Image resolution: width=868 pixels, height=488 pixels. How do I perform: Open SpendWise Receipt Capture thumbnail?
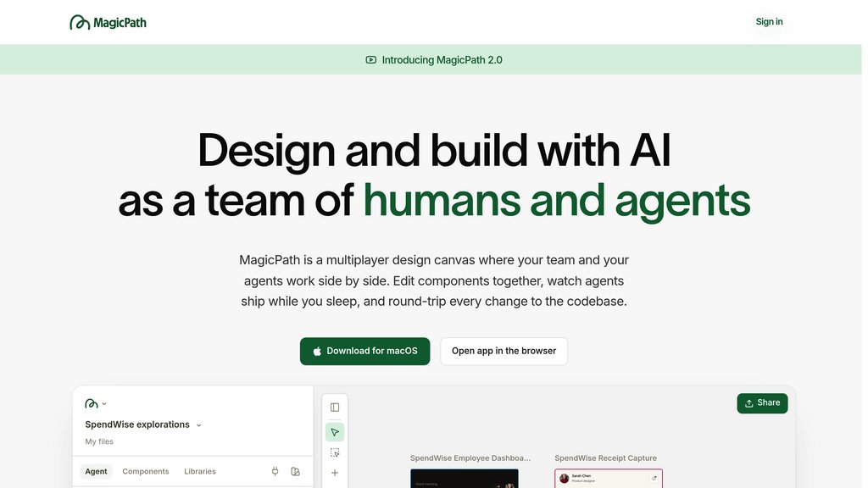[x=609, y=479]
